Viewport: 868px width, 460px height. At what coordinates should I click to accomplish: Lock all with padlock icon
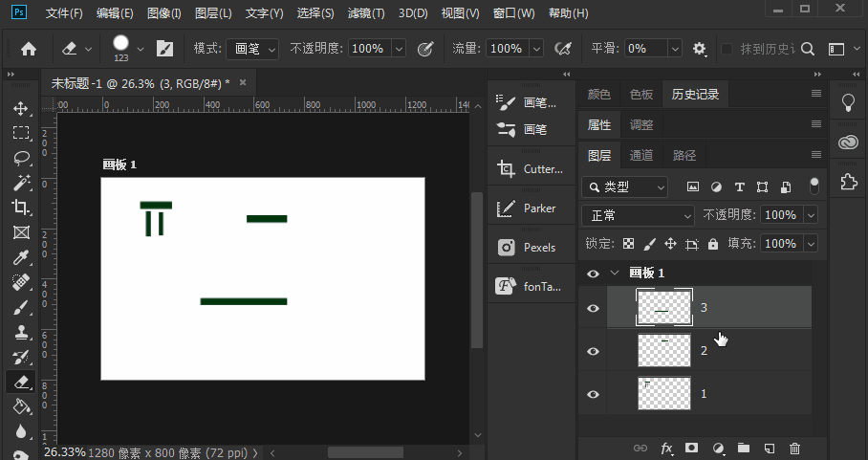pos(713,244)
